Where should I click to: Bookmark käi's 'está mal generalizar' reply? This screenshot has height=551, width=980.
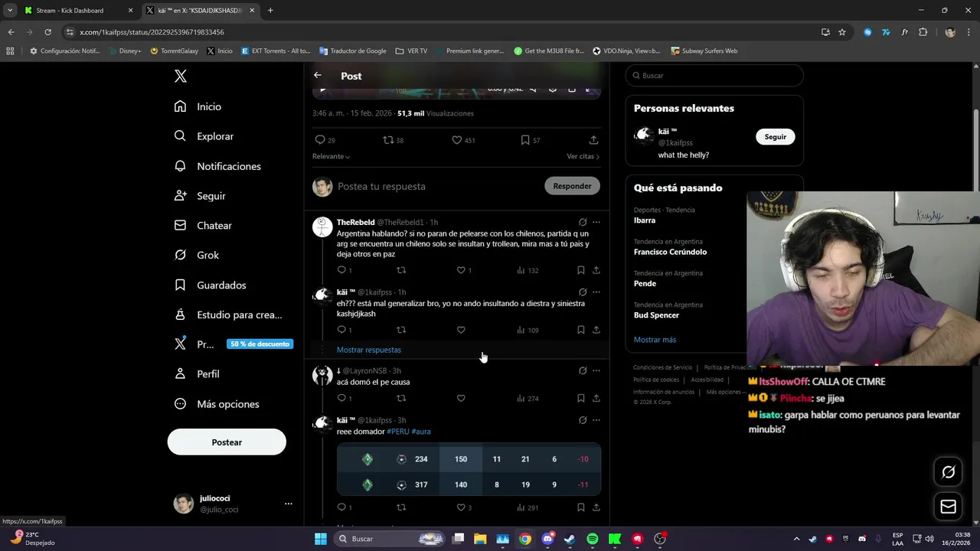[580, 330]
